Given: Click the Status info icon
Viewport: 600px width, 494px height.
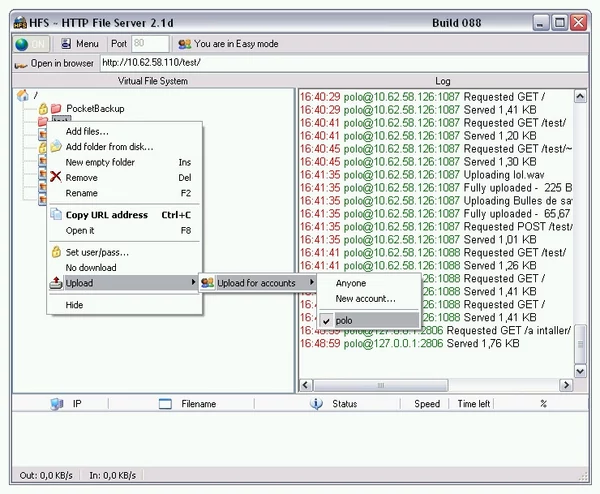Looking at the screenshot, I should 316,404.
